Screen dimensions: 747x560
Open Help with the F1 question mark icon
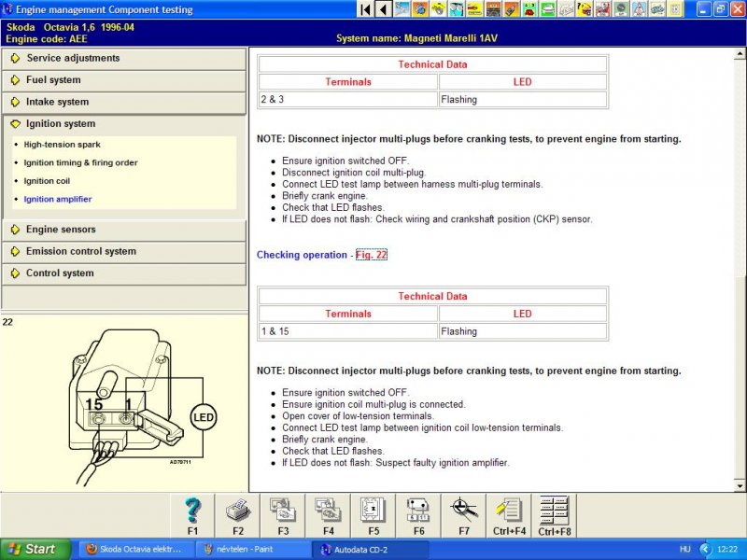pyautogui.click(x=192, y=516)
